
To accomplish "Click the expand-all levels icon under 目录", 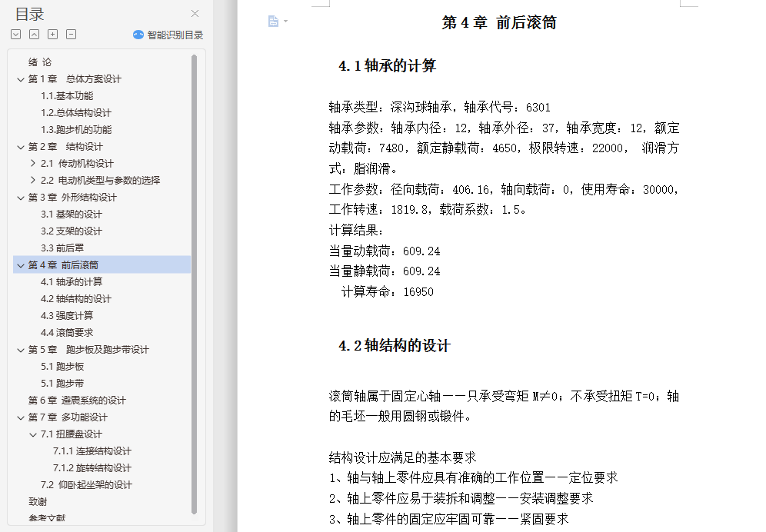I will (x=15, y=34).
